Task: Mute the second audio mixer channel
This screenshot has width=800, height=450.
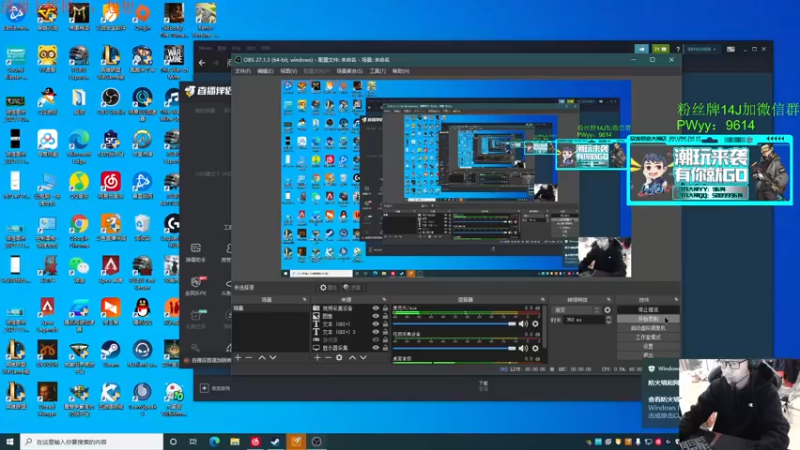Action: tap(523, 348)
